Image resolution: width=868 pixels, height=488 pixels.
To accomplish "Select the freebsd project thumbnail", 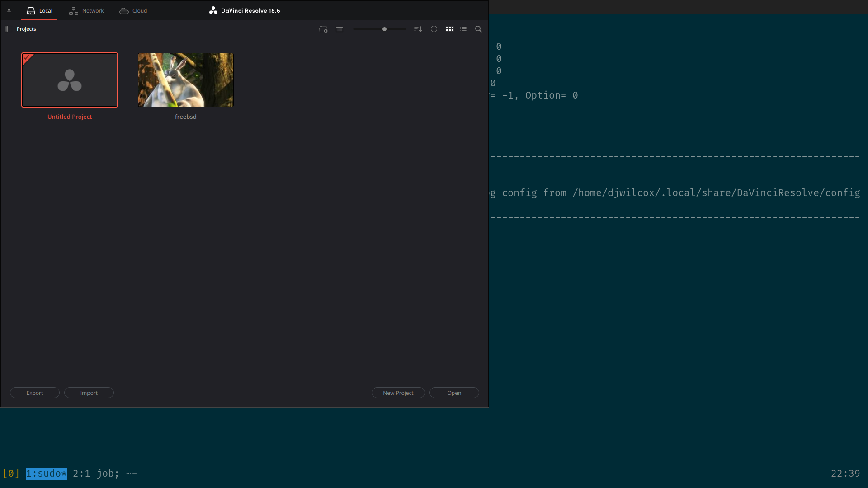I will (186, 80).
